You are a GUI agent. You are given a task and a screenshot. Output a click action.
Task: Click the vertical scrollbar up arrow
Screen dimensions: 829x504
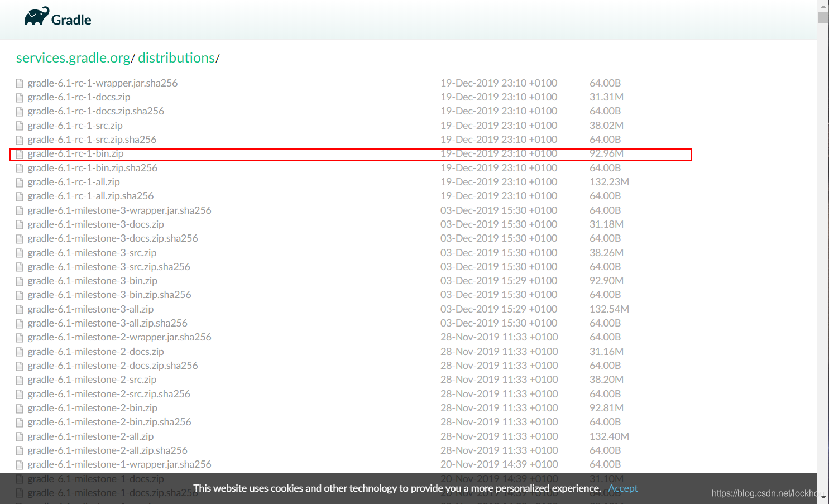tap(823, 5)
